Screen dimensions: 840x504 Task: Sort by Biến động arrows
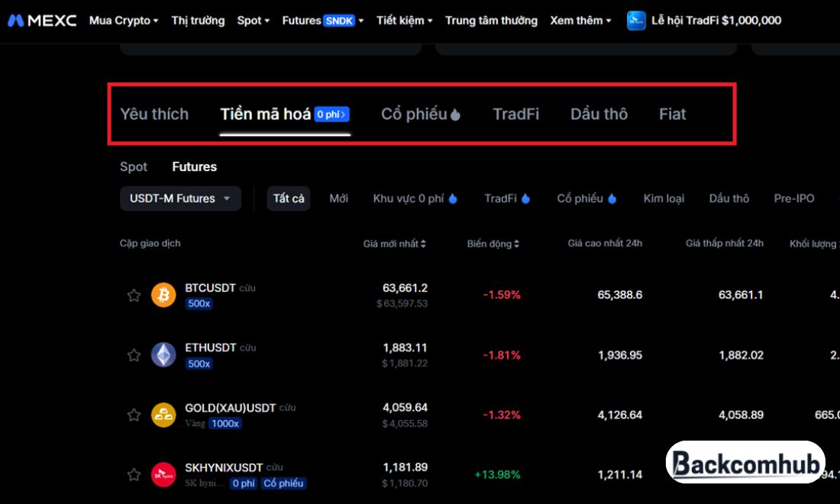[x=516, y=244]
